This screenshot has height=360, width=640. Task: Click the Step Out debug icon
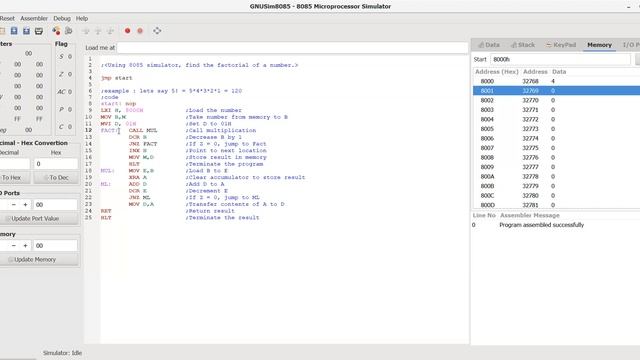[x=110, y=31]
